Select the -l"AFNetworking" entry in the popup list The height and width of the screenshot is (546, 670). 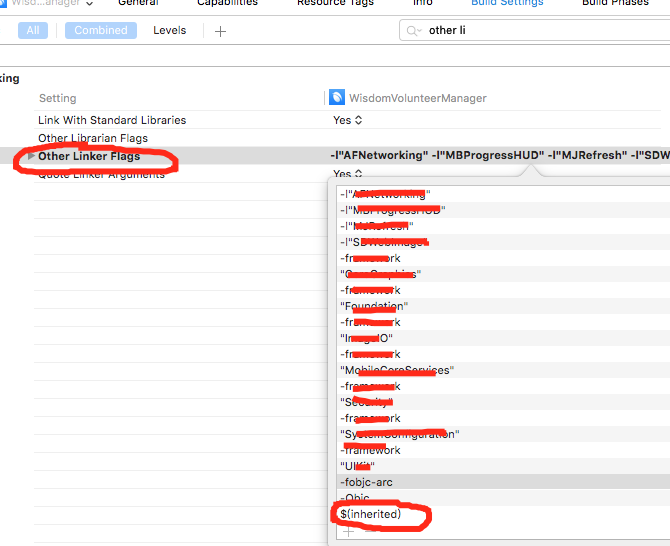tap(503, 194)
